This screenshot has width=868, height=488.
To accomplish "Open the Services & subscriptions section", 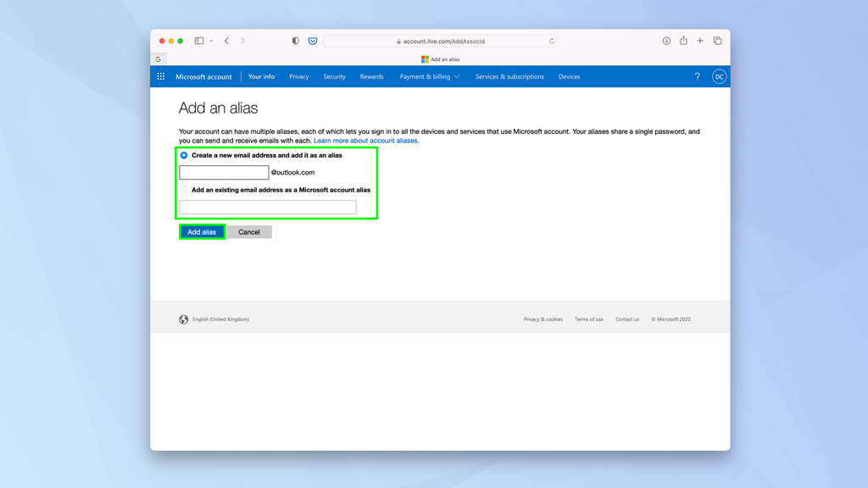I will 509,76.
